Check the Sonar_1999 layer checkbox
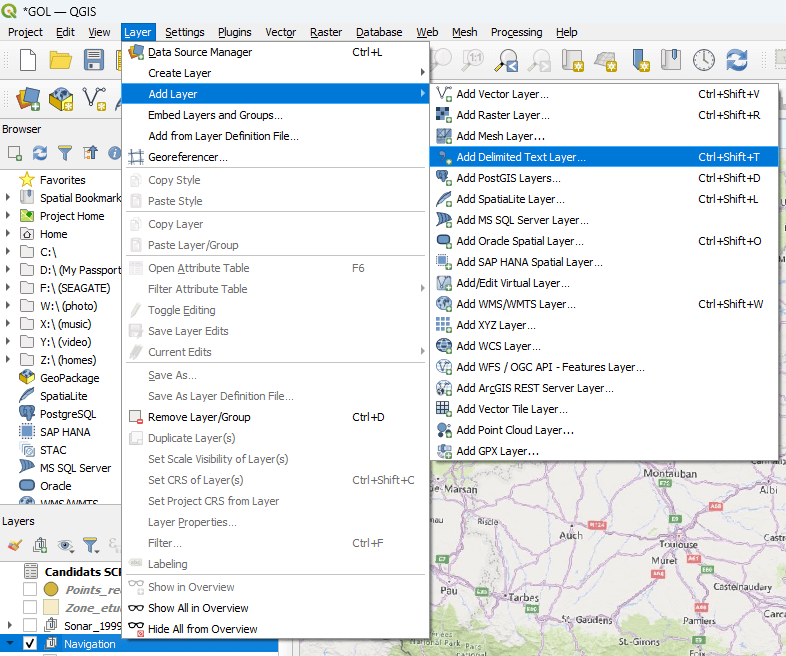Screen dimensions: 786x656 30,625
